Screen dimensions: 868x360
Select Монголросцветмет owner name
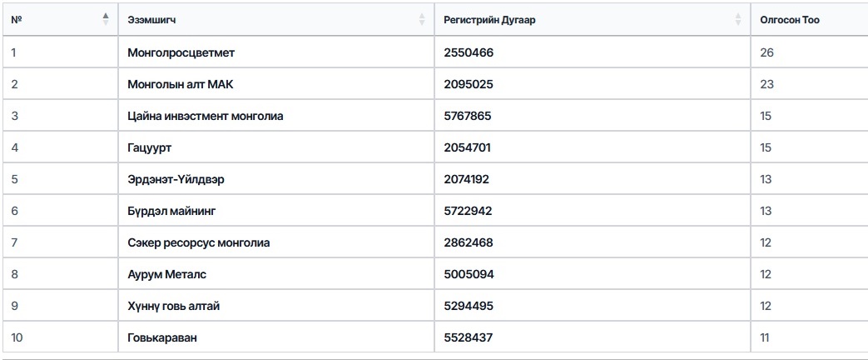point(181,52)
